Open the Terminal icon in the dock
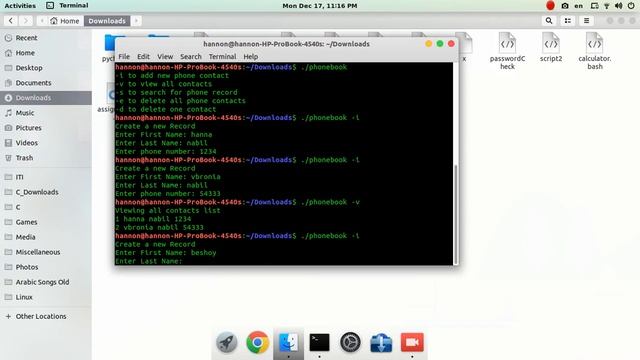The height and width of the screenshot is (360, 640). tap(320, 342)
